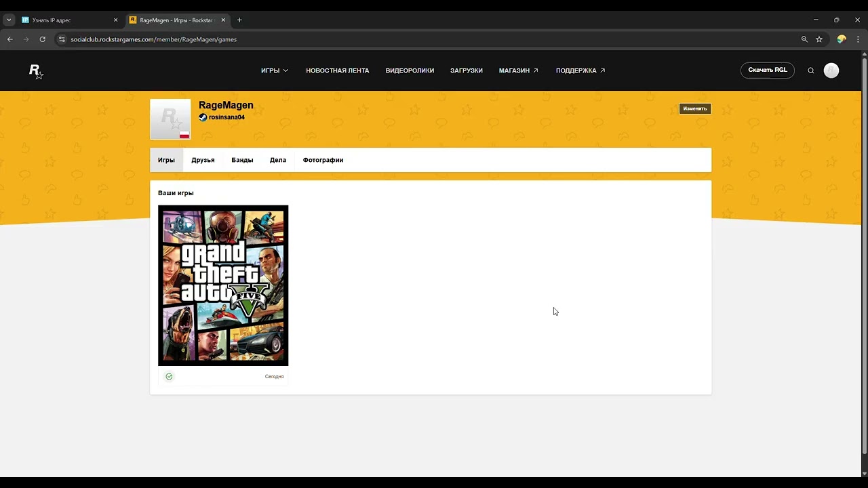This screenshot has width=868, height=488.
Task: Click the zoom magnifier icon in address bar
Action: pyautogui.click(x=805, y=39)
